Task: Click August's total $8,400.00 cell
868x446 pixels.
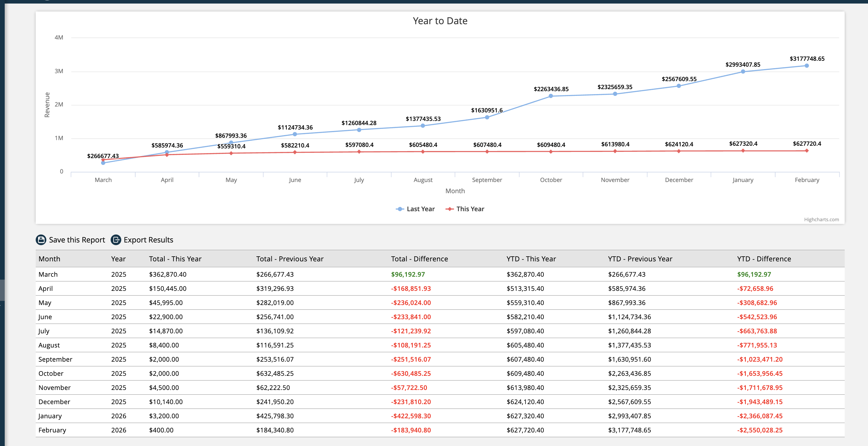Action: [x=164, y=345]
